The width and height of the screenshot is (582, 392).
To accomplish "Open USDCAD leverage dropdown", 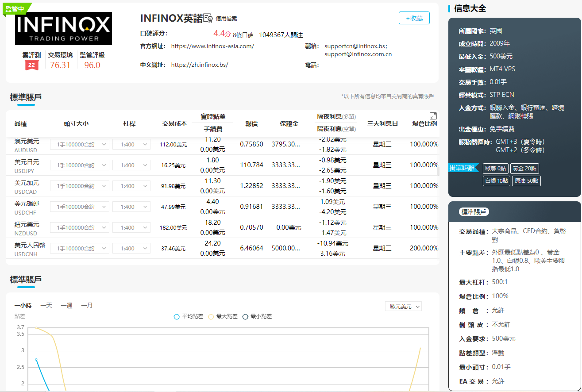I will 131,186.
